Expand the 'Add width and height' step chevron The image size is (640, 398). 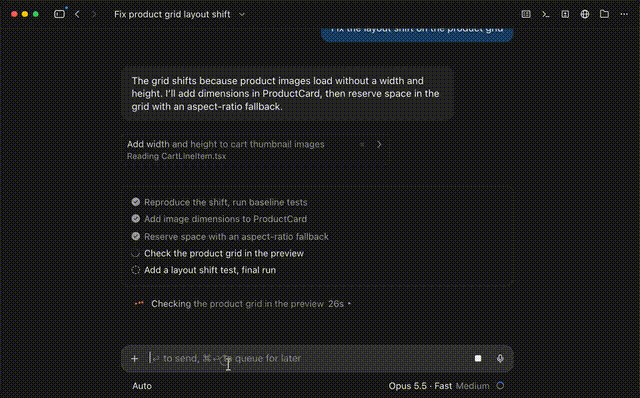point(379,144)
